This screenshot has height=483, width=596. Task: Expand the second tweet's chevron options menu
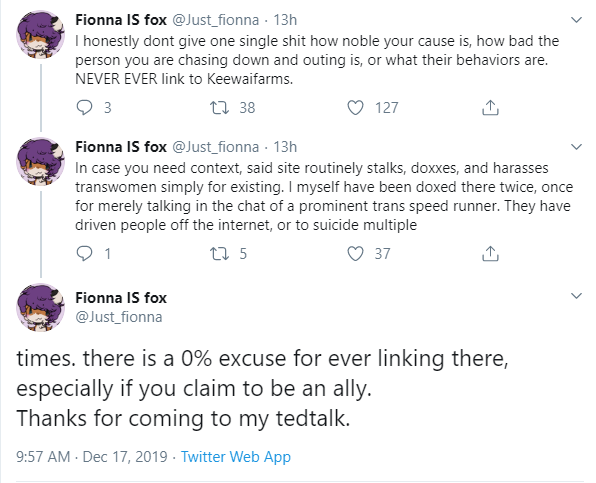(577, 147)
